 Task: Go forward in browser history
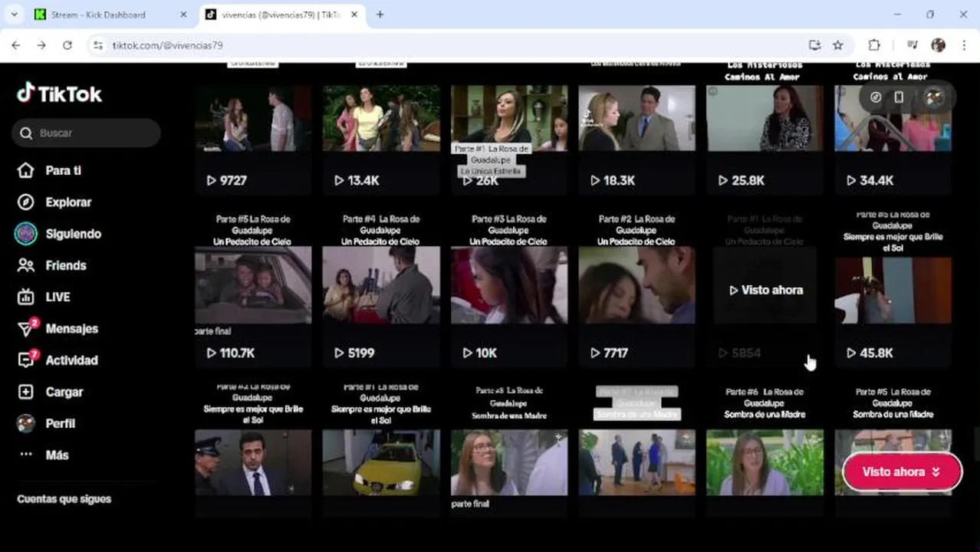point(41,45)
